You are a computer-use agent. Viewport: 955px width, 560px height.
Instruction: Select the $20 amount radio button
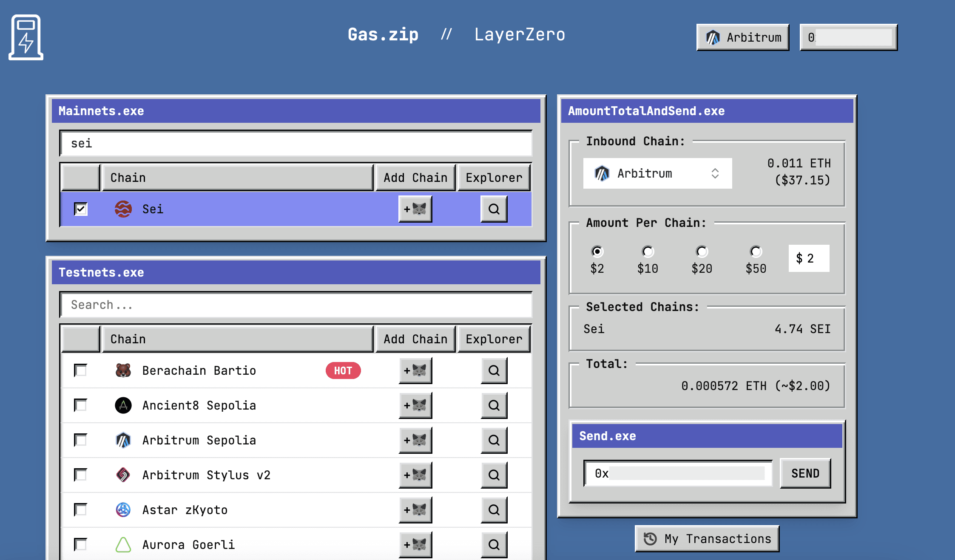702,252
